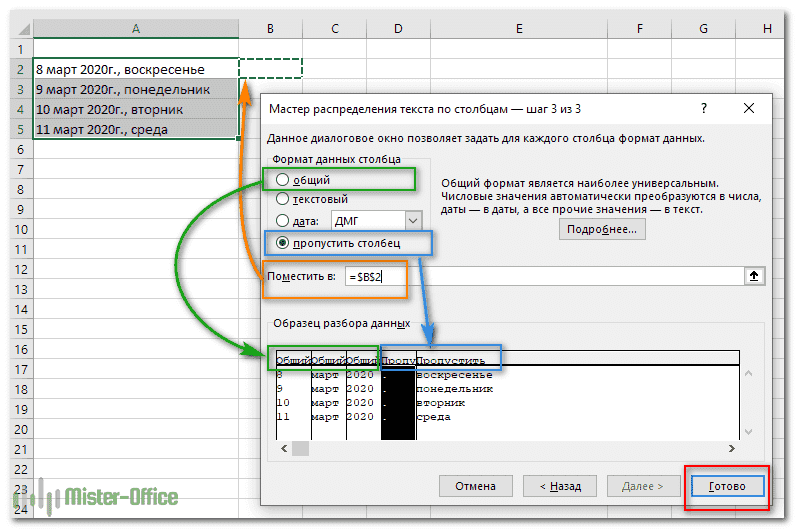The width and height of the screenshot is (795, 529).
Task: Select column A header
Action: pos(135,30)
